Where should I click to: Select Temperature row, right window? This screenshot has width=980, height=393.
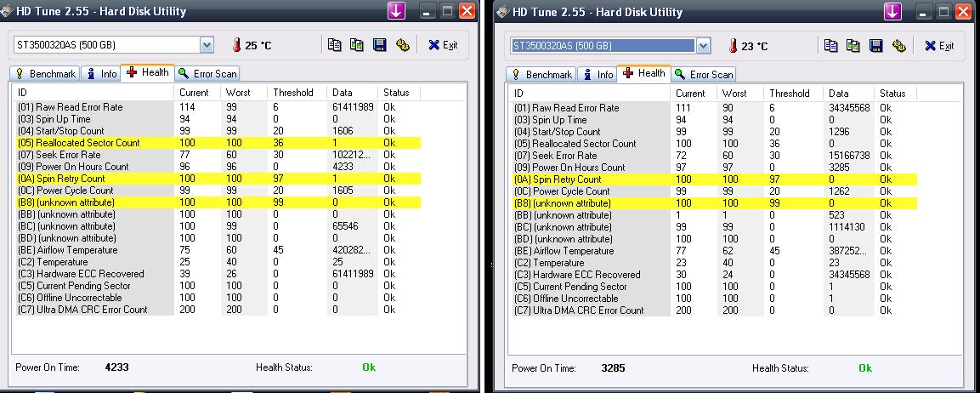pyautogui.click(x=713, y=263)
